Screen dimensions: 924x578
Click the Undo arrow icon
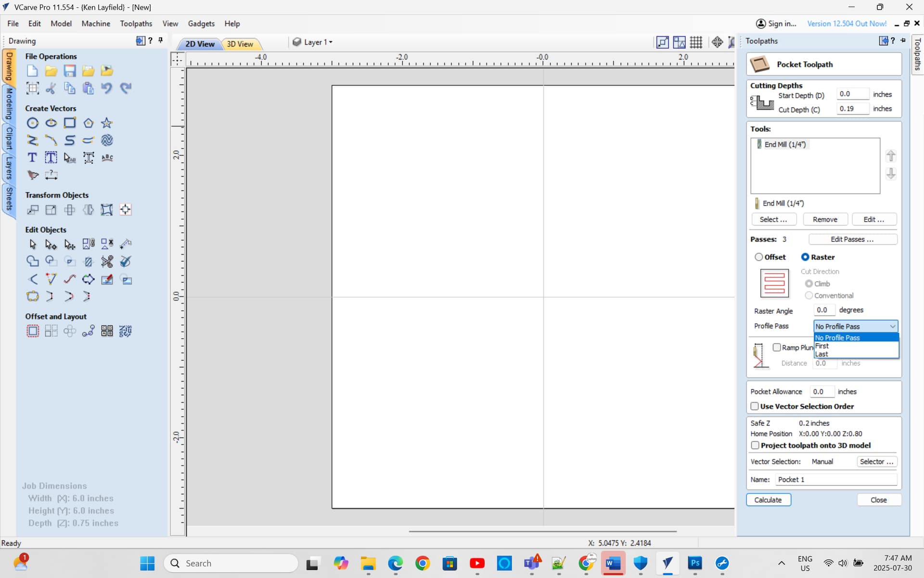(x=107, y=88)
